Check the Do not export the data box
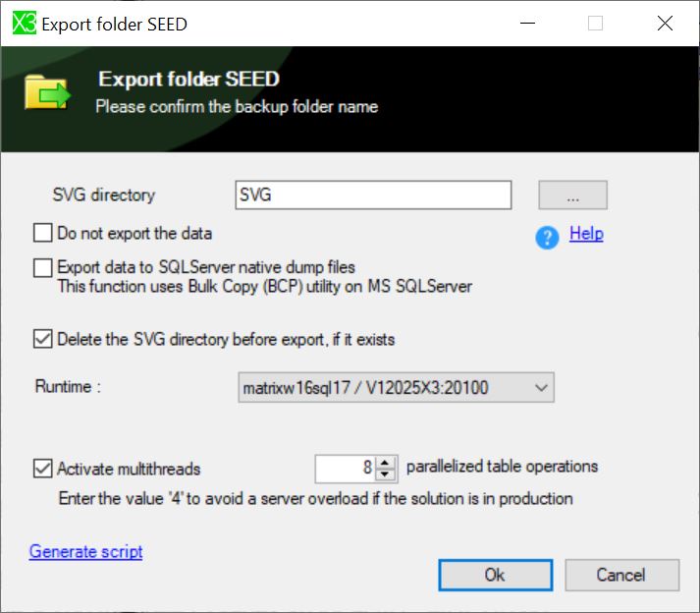 click(43, 233)
